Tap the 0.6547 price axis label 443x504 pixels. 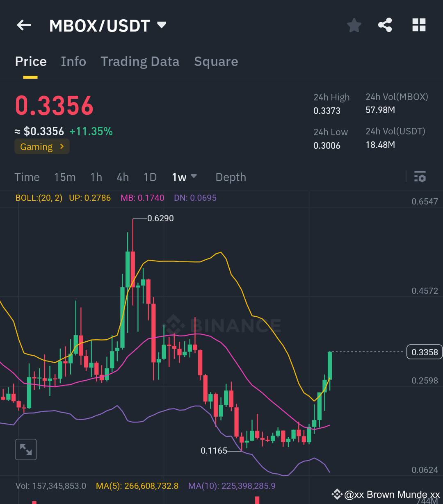click(425, 202)
